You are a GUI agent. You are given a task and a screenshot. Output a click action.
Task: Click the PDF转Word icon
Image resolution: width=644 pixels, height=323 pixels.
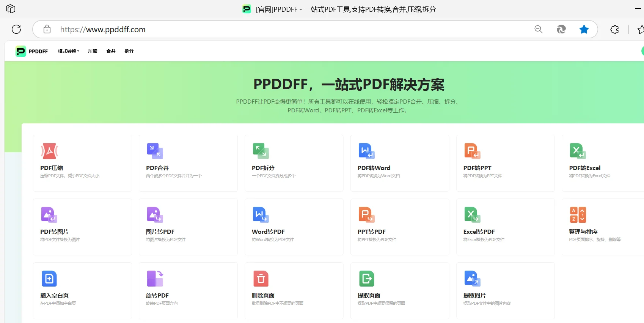[x=366, y=151]
